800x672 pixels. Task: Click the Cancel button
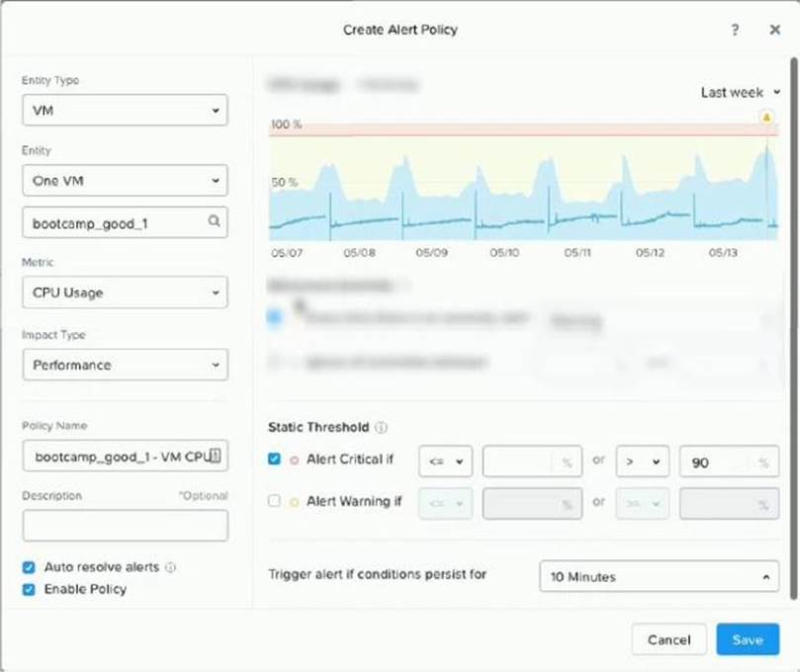click(x=668, y=639)
